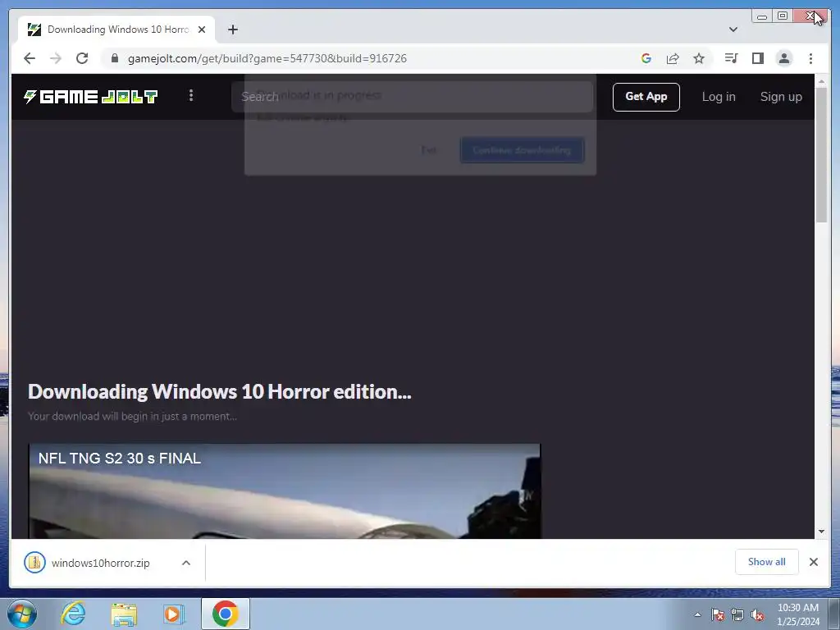Click Show all downloads

[767, 562]
